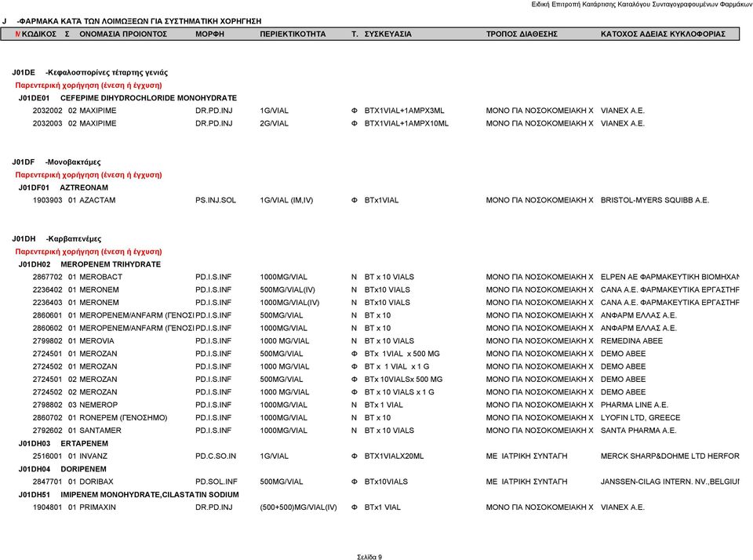Click strength '(500+500)MG/VIAL(IV)'

pos(298,507)
